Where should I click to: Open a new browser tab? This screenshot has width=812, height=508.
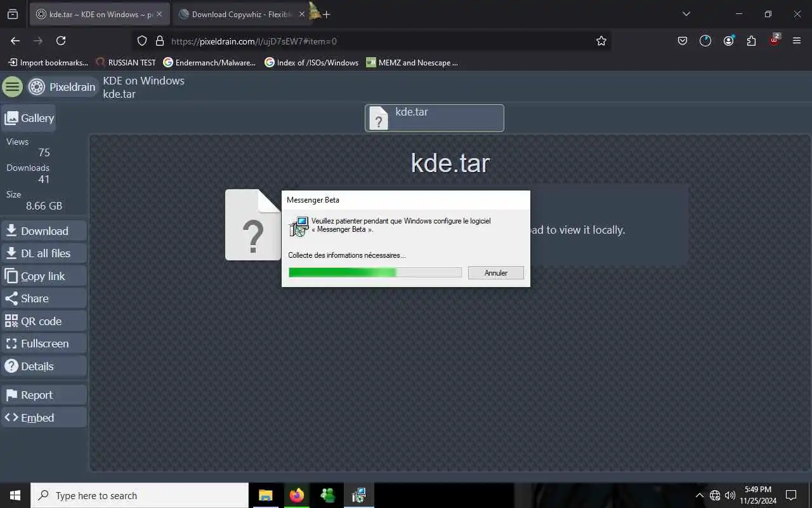pos(326,14)
